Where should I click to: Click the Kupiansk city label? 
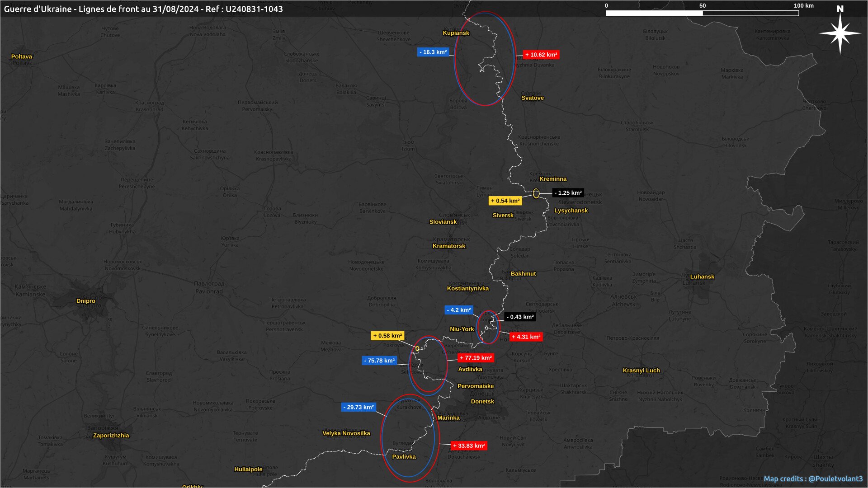(456, 33)
